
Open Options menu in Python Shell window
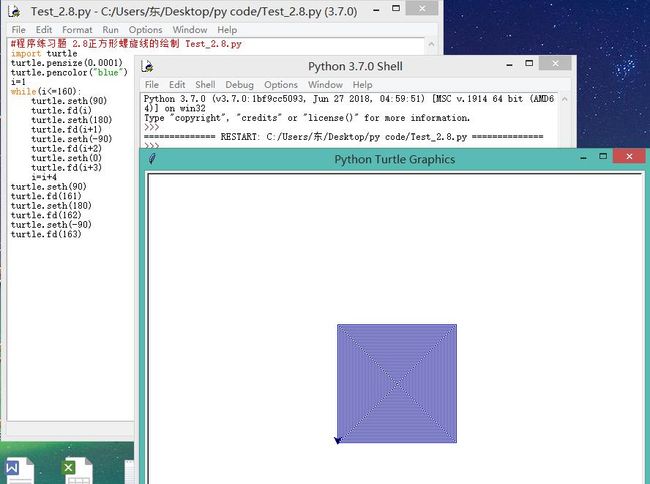point(281,85)
